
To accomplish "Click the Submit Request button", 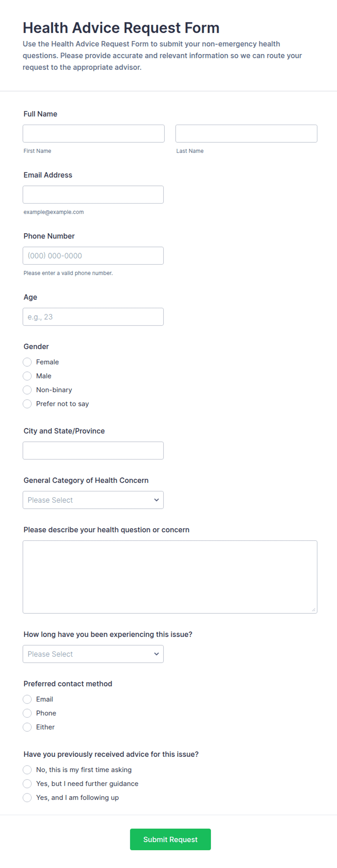I will 170,839.
